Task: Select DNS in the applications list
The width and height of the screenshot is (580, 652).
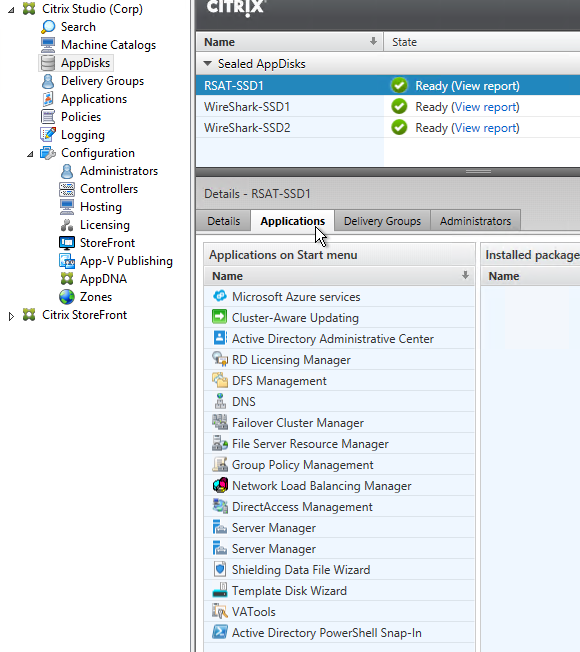Action: [x=339, y=401]
